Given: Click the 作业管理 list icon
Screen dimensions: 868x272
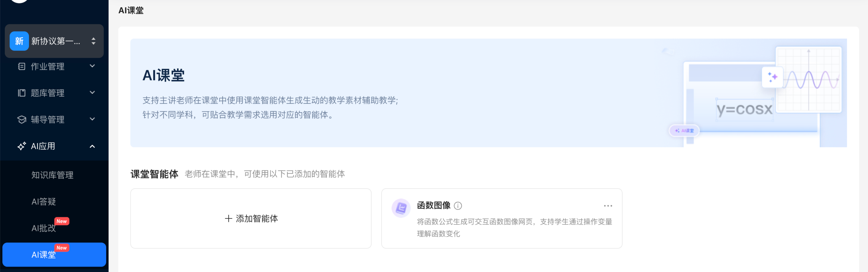Looking at the screenshot, I should 22,66.
